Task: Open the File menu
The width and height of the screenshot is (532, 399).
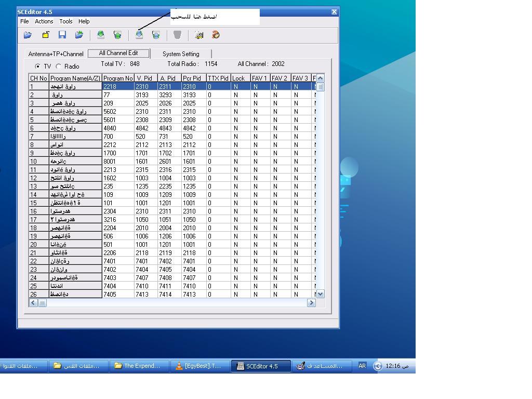Action: pos(24,21)
